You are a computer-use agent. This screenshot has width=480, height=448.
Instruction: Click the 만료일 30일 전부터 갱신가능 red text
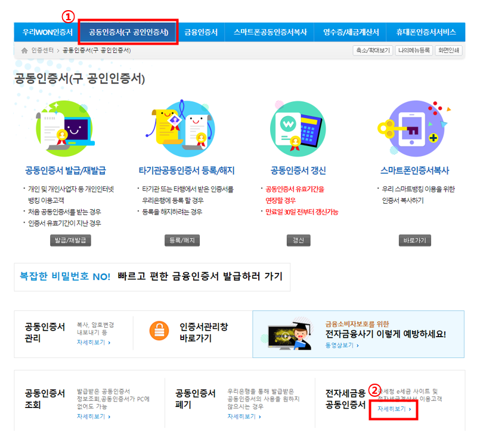pyautogui.click(x=302, y=212)
